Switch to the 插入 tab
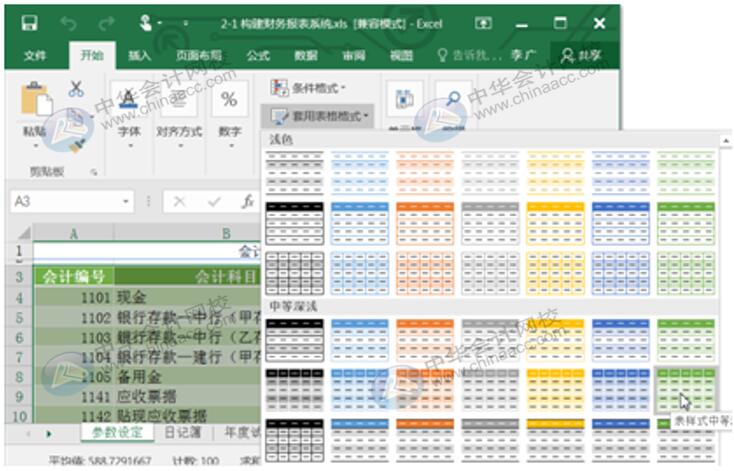 tap(139, 56)
